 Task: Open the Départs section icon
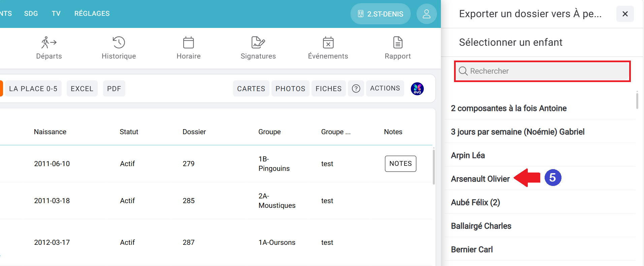coord(49,43)
